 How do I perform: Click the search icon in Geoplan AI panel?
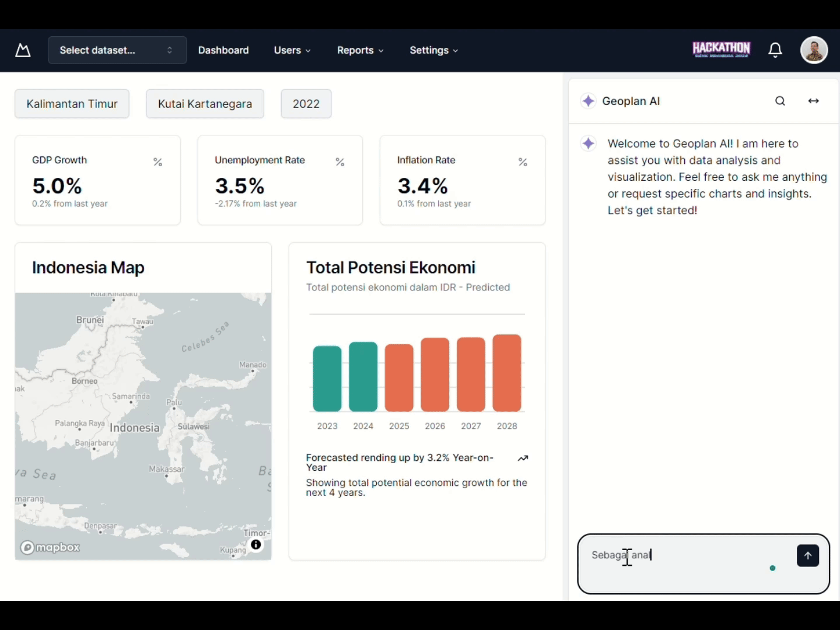tap(780, 101)
